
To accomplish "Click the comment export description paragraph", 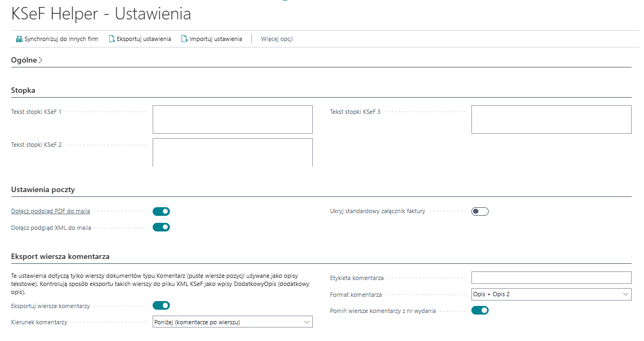I will point(160,284).
